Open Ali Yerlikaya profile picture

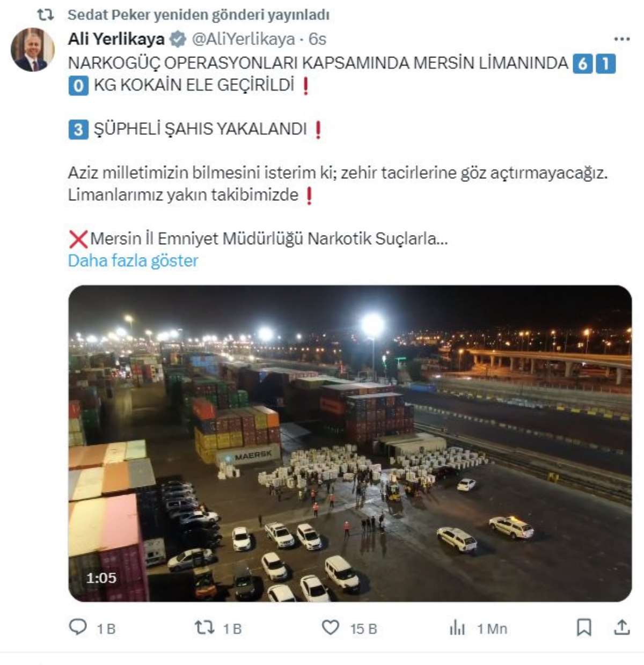point(33,49)
